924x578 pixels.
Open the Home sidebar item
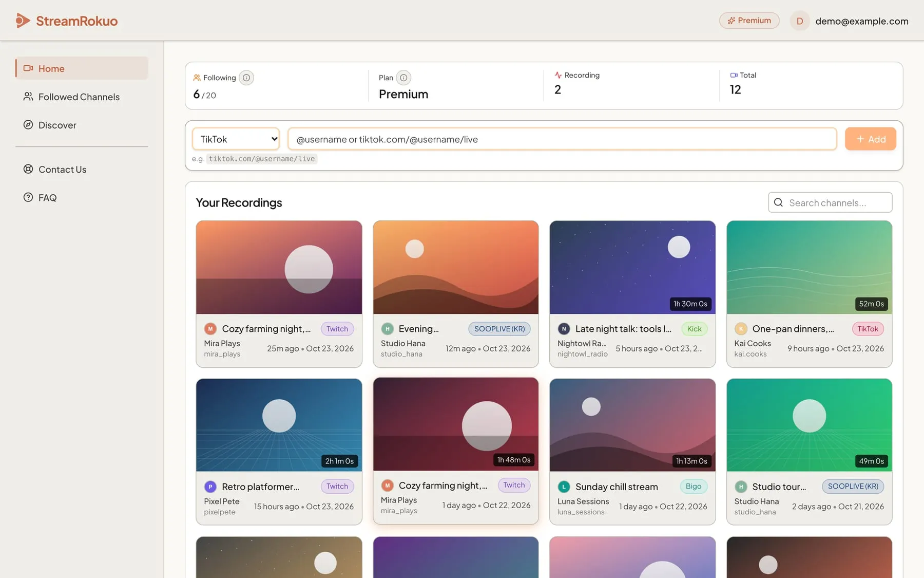pos(82,68)
